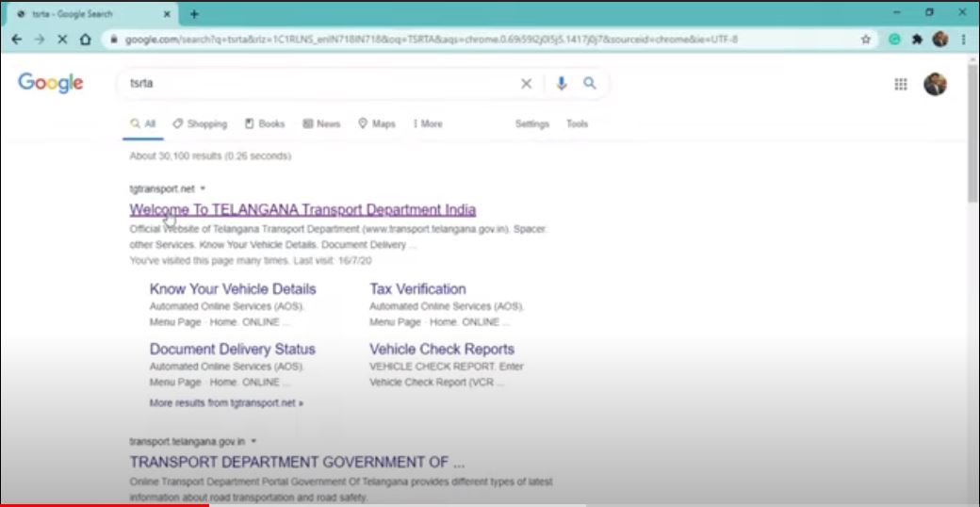Screen dimensions: 980x507
Task: Switch to News results tab
Action: point(321,123)
